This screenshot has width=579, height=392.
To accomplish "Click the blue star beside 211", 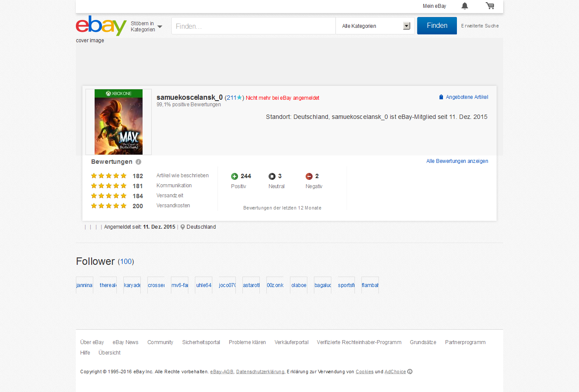I will [239, 97].
